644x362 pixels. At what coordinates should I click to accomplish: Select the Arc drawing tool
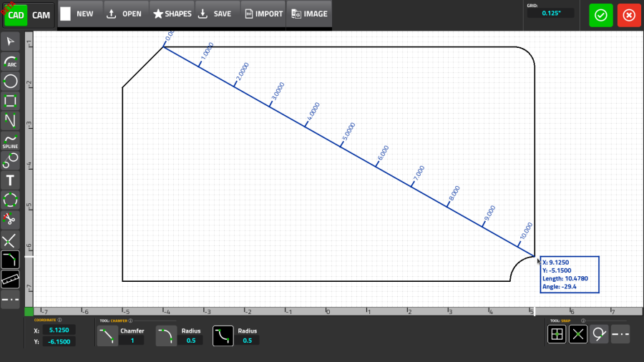(x=10, y=62)
